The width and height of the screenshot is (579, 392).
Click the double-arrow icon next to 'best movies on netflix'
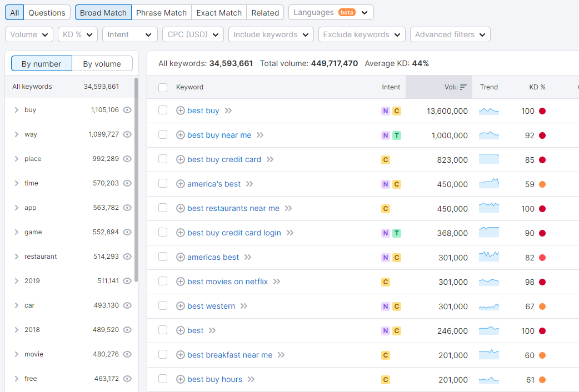(277, 282)
